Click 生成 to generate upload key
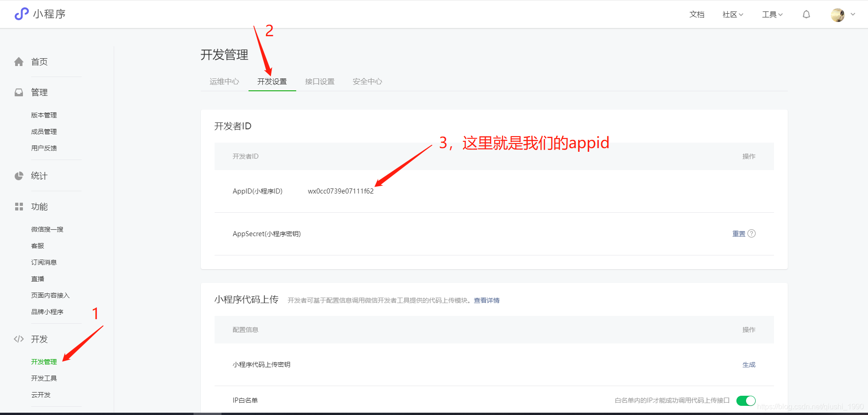The width and height of the screenshot is (868, 415). coord(748,364)
